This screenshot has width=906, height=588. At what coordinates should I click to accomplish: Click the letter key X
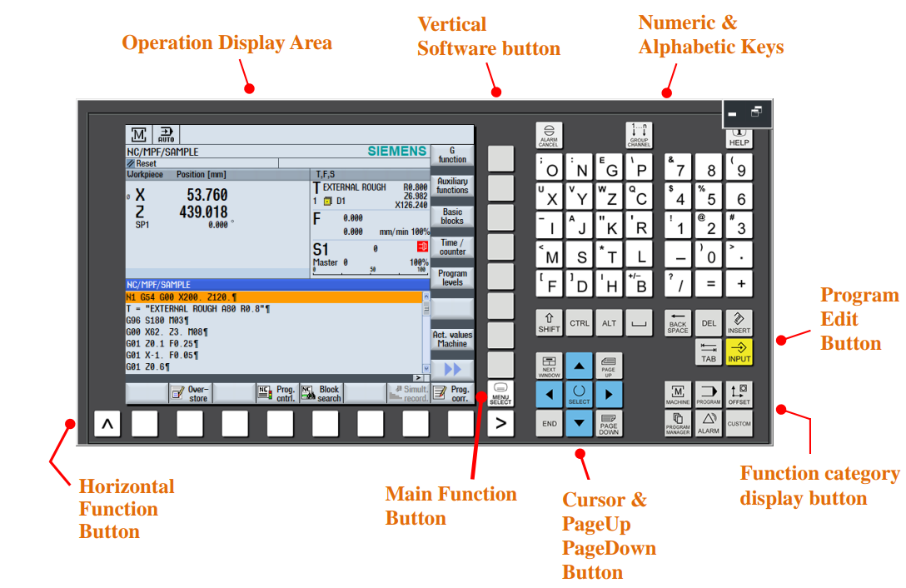(549, 196)
